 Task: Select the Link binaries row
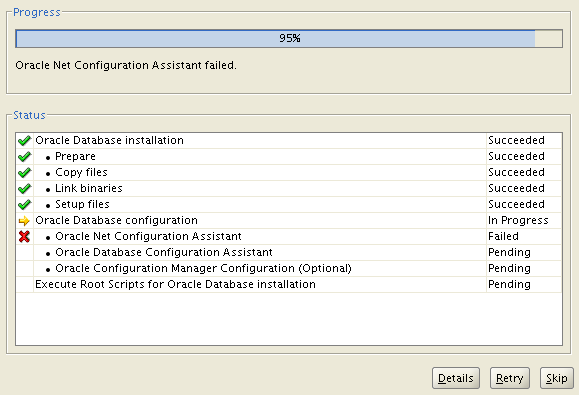[x=289, y=189]
